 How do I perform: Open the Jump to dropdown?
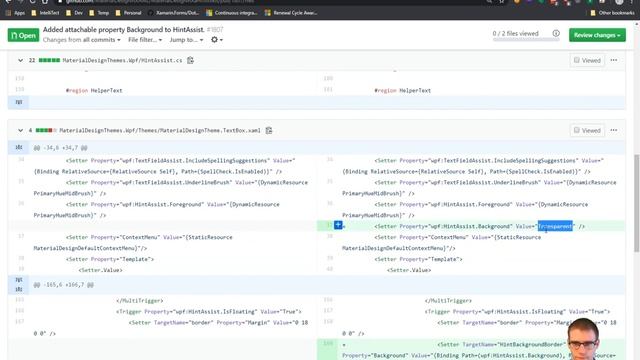coord(186,40)
